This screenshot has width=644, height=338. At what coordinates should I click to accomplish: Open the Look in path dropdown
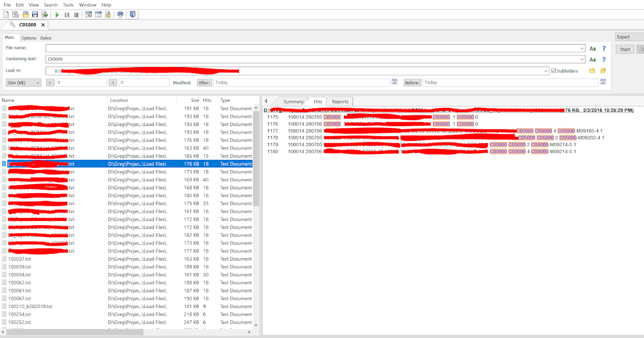(x=546, y=70)
